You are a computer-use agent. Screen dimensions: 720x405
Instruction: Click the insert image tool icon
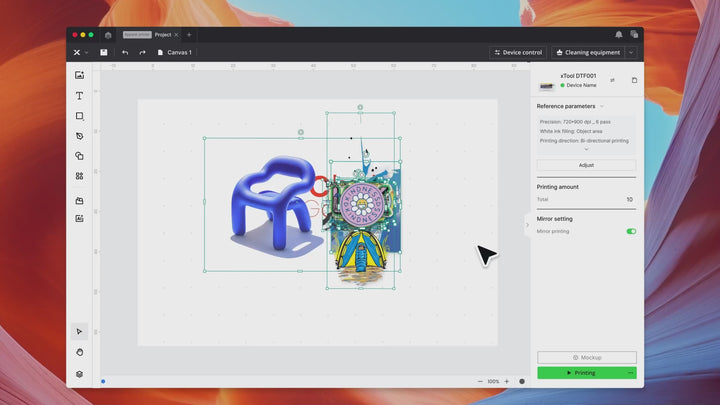pos(80,75)
